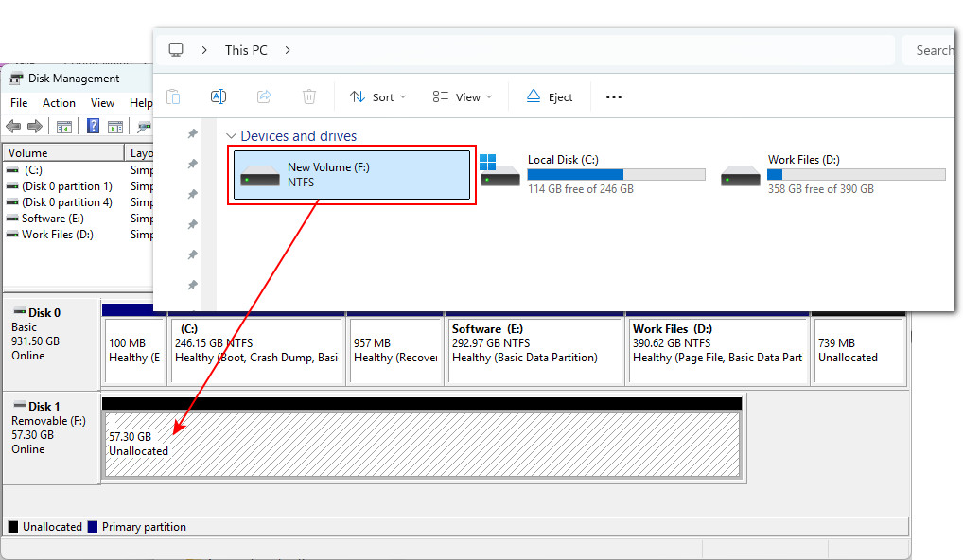Click the Eject button in File Explorer

[x=550, y=97]
